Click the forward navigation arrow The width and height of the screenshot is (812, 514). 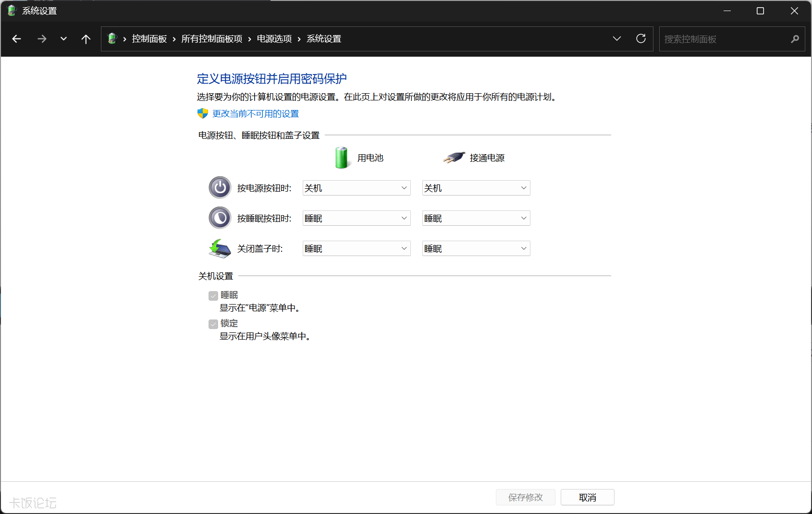(x=42, y=39)
